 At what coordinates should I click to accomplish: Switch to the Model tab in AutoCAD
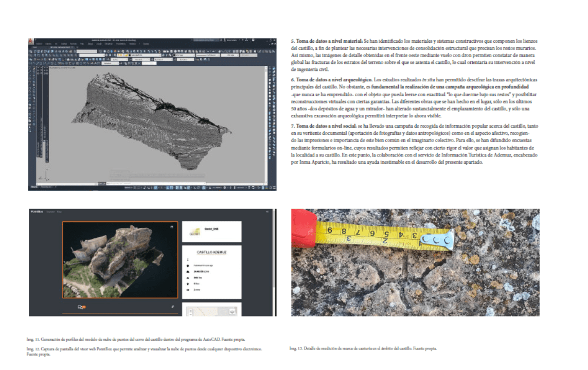[33, 187]
